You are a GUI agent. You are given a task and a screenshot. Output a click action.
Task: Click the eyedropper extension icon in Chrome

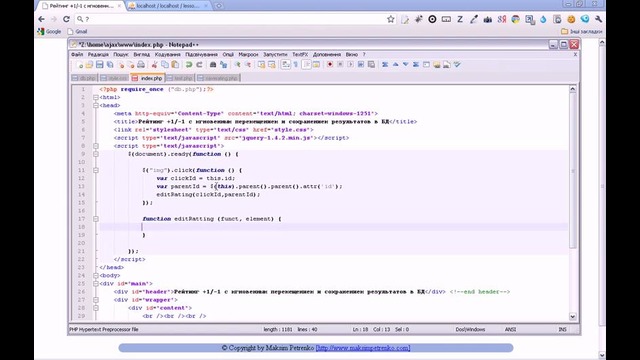[x=473, y=19]
